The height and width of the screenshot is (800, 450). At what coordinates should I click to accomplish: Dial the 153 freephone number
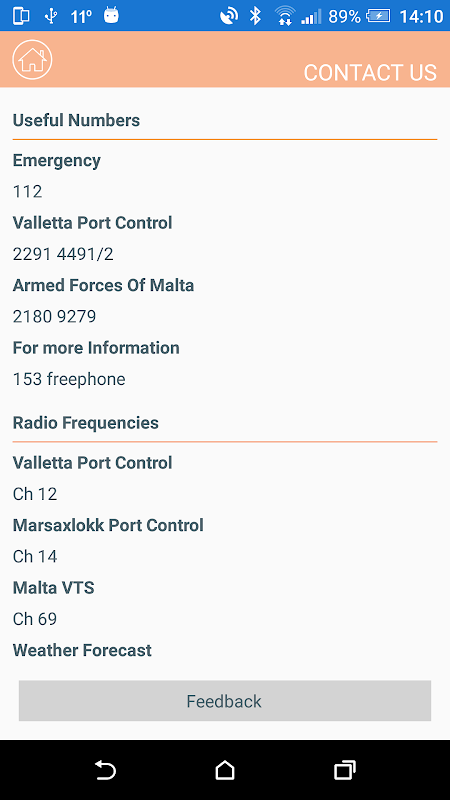point(69,379)
